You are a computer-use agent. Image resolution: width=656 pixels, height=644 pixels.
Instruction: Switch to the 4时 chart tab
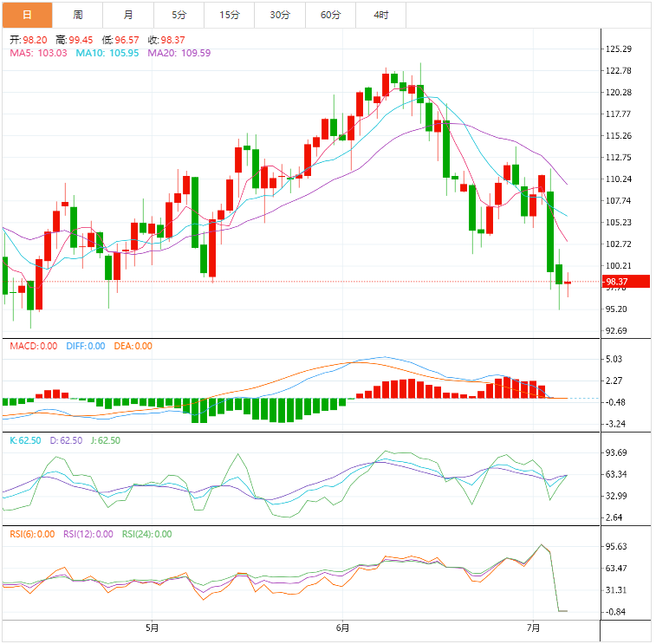click(380, 15)
